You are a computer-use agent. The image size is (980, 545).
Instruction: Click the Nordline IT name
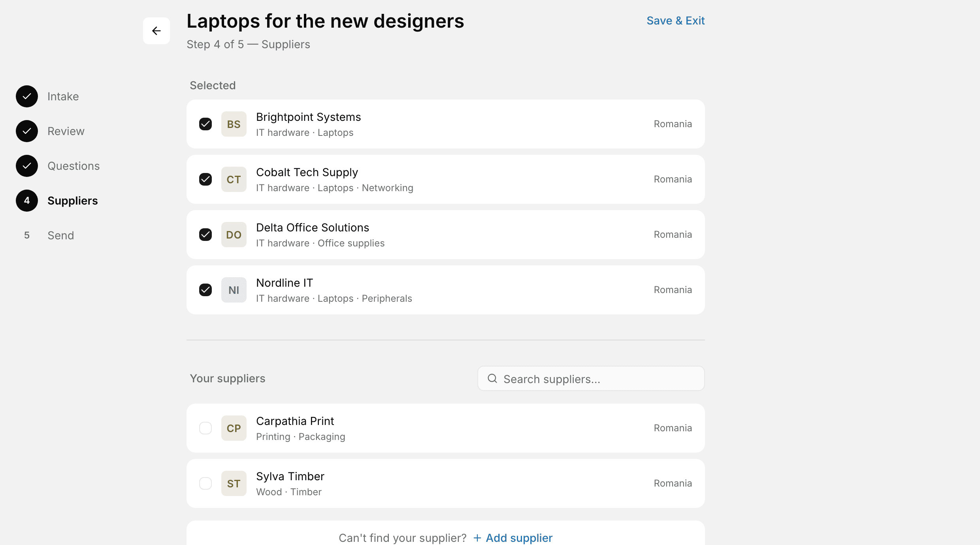(x=285, y=283)
